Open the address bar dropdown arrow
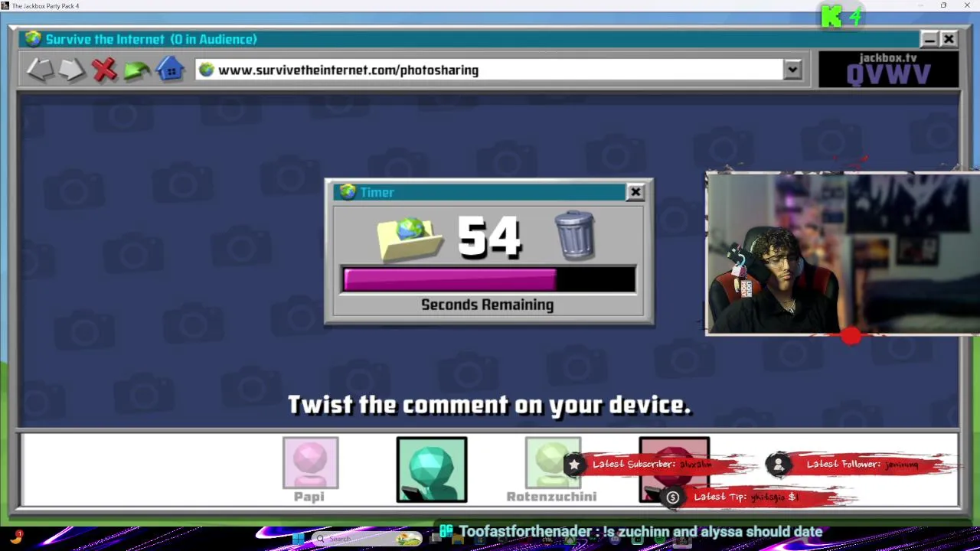 point(792,70)
